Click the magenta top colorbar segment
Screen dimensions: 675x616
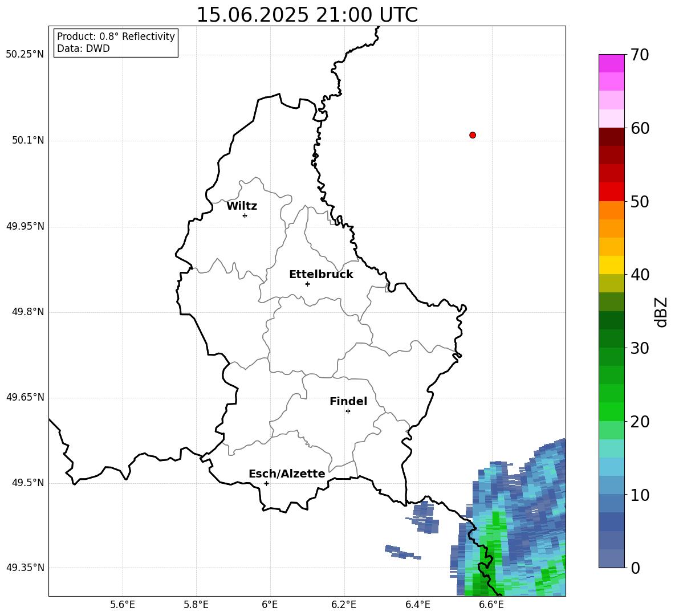[x=611, y=63]
